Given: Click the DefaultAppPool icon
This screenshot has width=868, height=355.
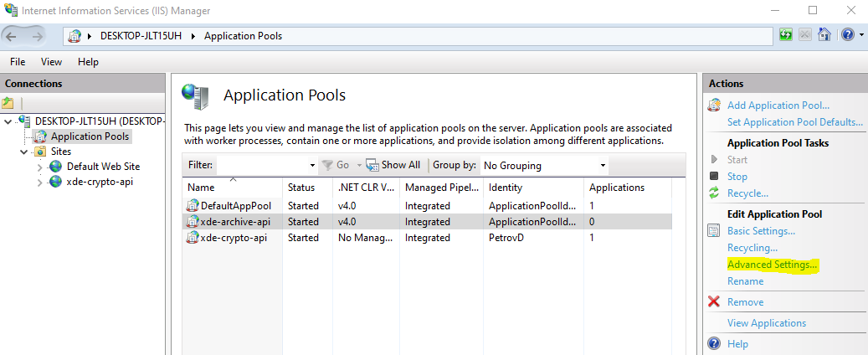Looking at the screenshot, I should pyautogui.click(x=192, y=206).
